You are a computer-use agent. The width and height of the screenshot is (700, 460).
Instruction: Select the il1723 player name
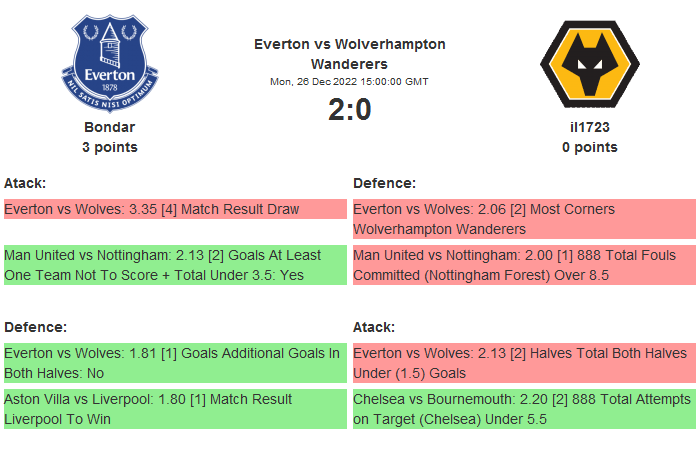click(590, 127)
